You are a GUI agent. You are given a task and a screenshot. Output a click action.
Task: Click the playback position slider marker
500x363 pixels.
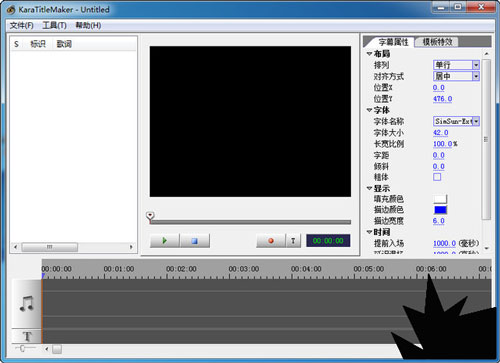(x=150, y=216)
